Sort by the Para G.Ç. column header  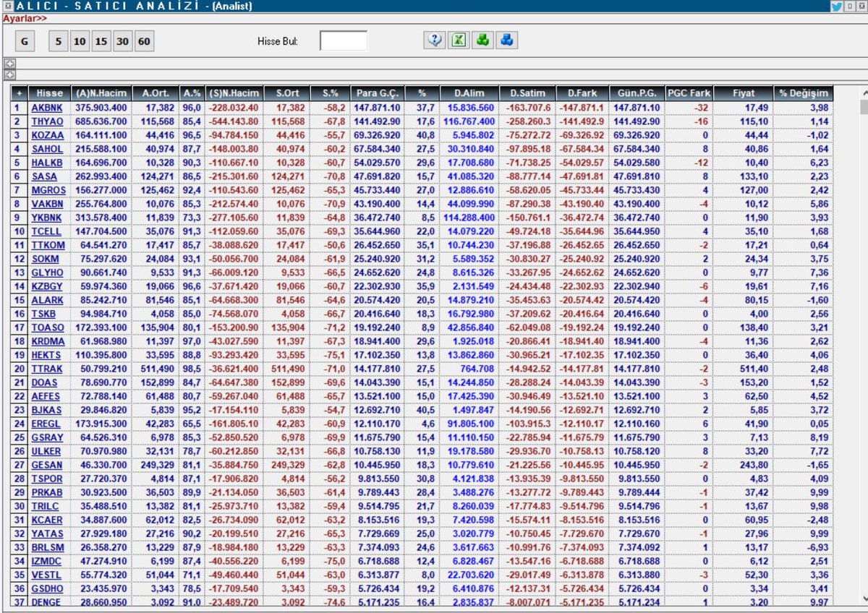[x=377, y=93]
